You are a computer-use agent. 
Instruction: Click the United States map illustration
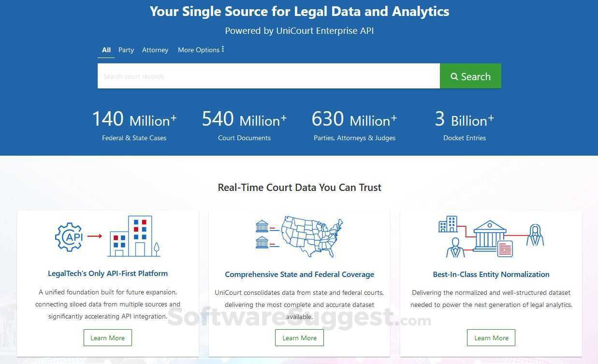click(x=312, y=236)
